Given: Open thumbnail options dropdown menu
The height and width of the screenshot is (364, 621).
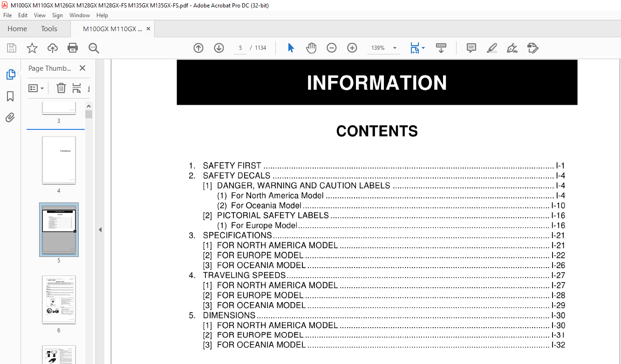Looking at the screenshot, I should pos(36,88).
